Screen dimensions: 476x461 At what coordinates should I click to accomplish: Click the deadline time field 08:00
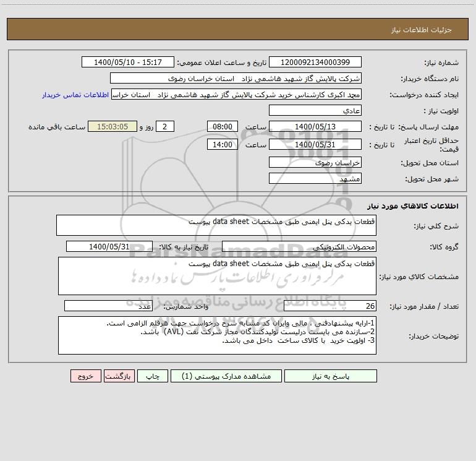[222, 126]
